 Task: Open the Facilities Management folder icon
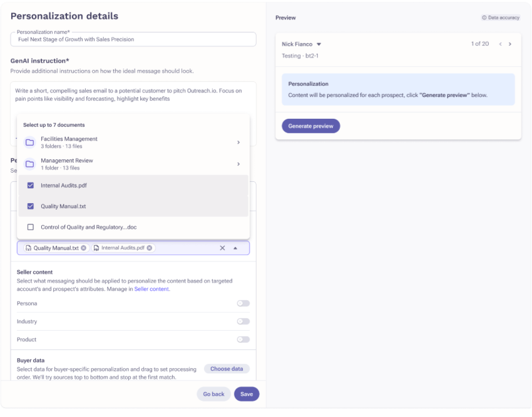[29, 142]
